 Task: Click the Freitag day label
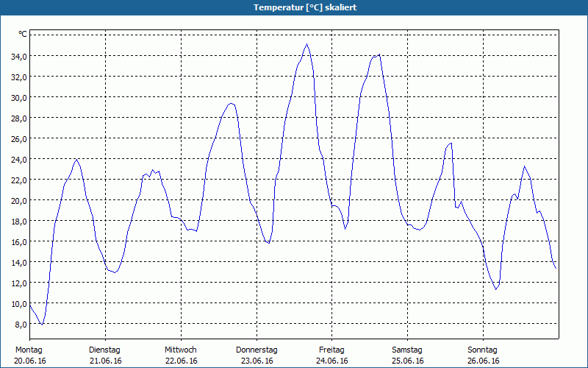331,350
